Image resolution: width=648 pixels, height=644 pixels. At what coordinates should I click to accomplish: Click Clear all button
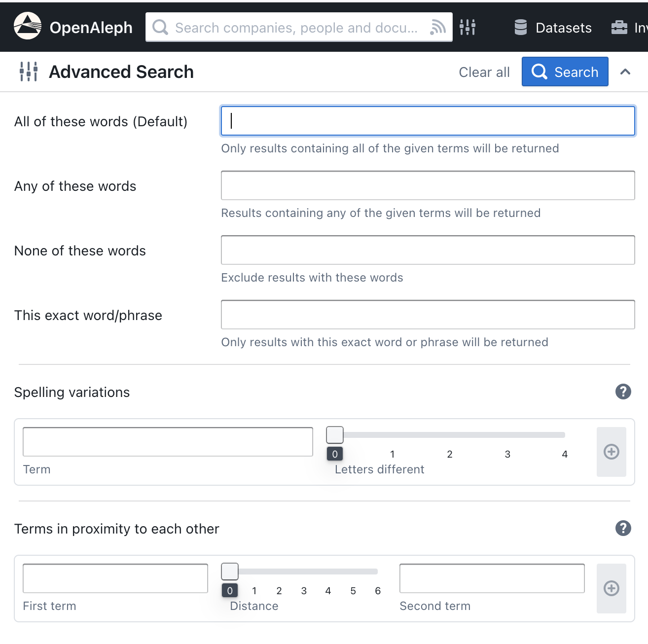484,72
